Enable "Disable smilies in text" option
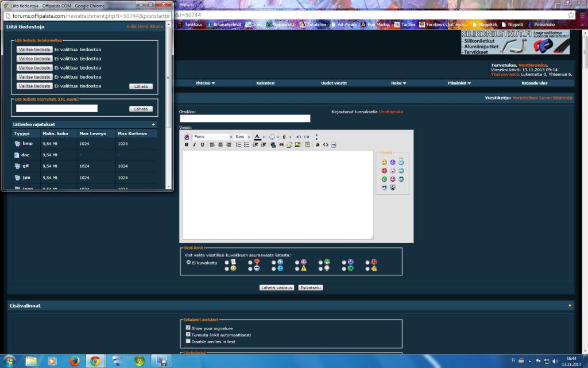588x368 pixels. (188, 341)
